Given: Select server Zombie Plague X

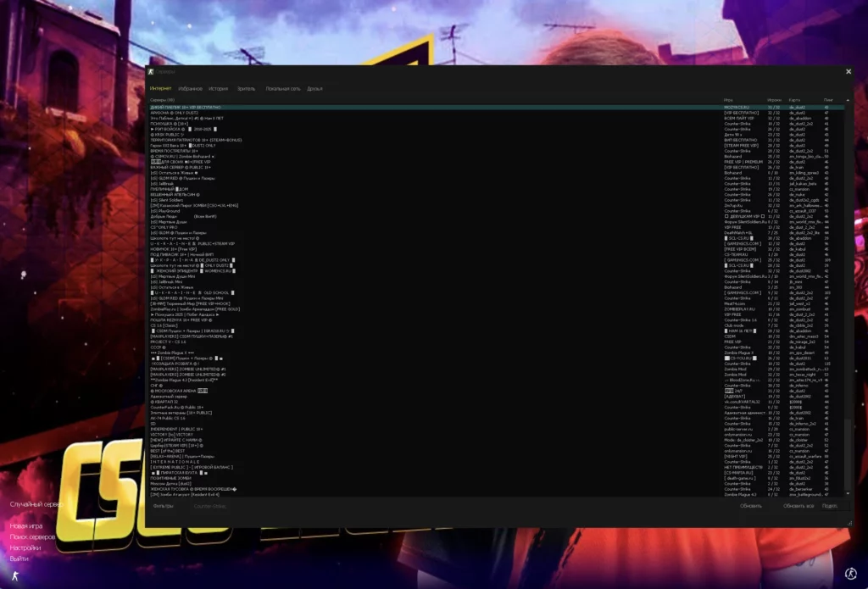Looking at the screenshot, I should (497, 353).
